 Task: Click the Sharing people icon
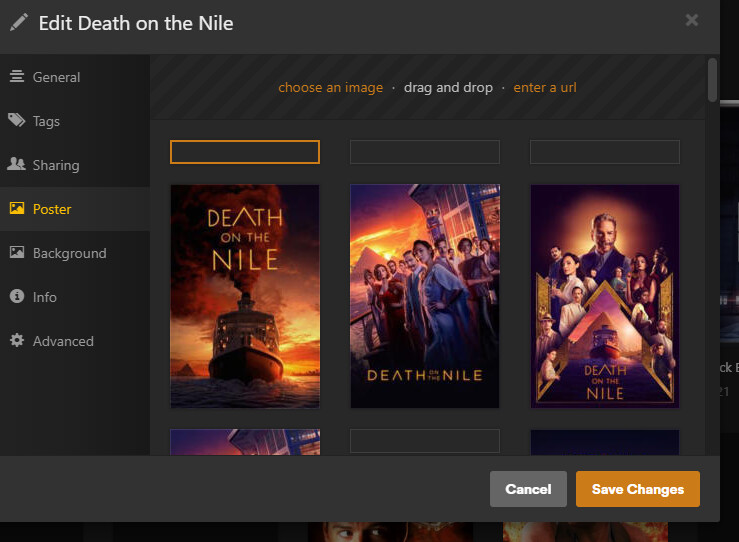point(16,164)
